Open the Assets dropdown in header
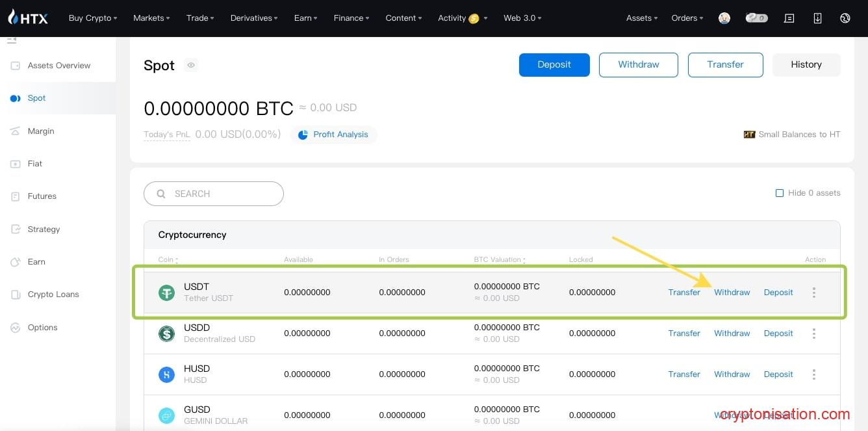Image resolution: width=868 pixels, height=431 pixels. point(641,18)
